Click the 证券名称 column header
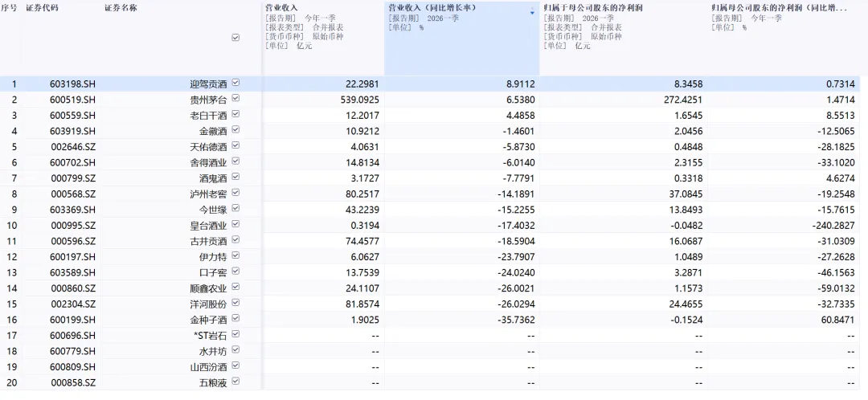This screenshot has width=868, height=400. [121, 8]
